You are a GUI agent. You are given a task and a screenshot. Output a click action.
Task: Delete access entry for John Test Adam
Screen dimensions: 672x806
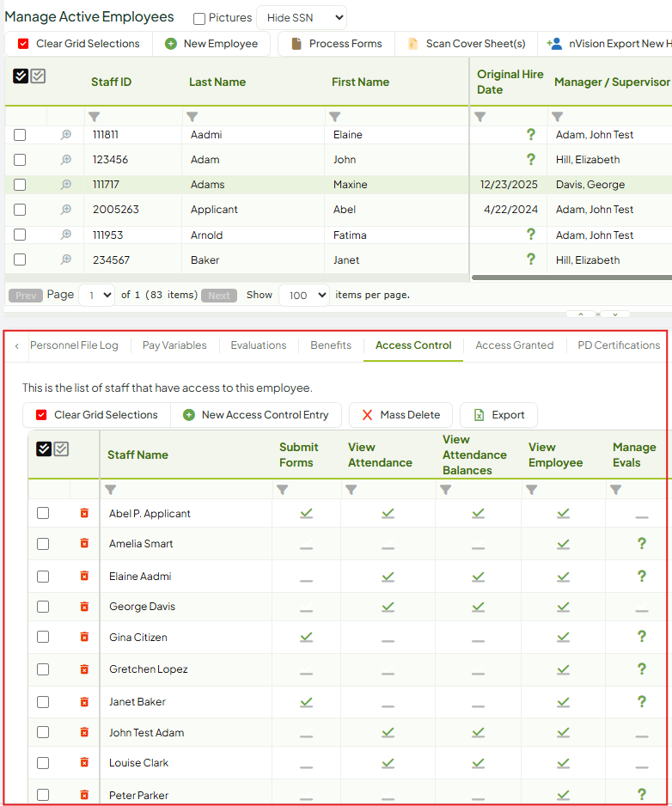coord(84,732)
